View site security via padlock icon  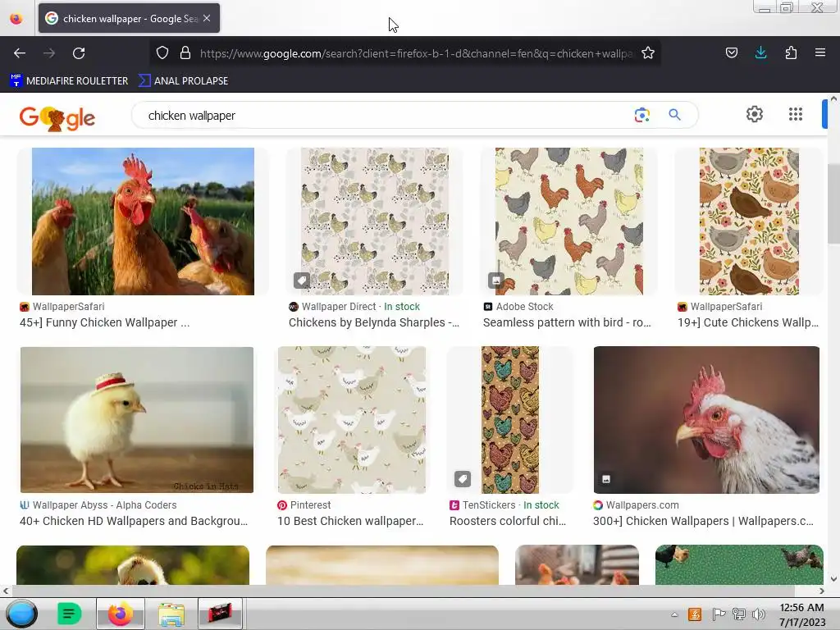185,52
